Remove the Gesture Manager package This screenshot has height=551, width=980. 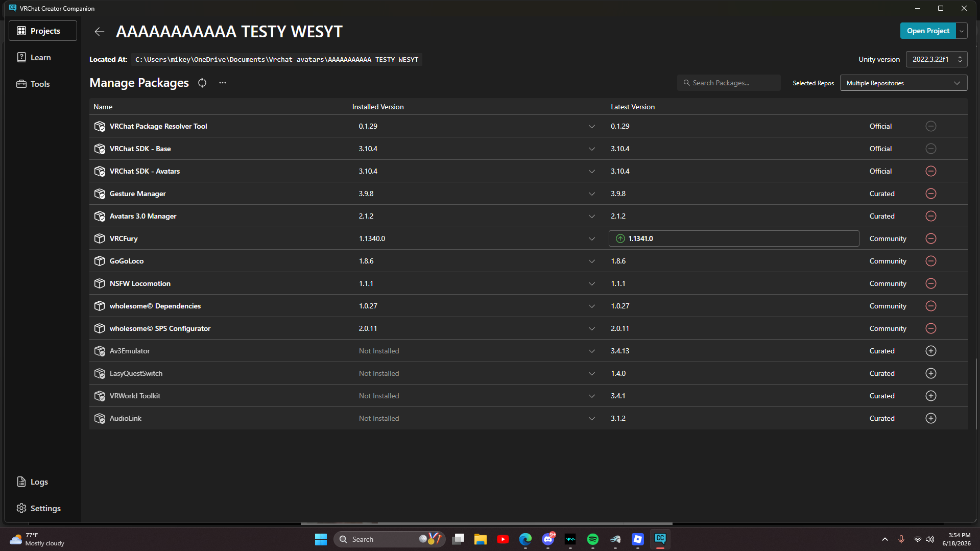[x=931, y=194]
